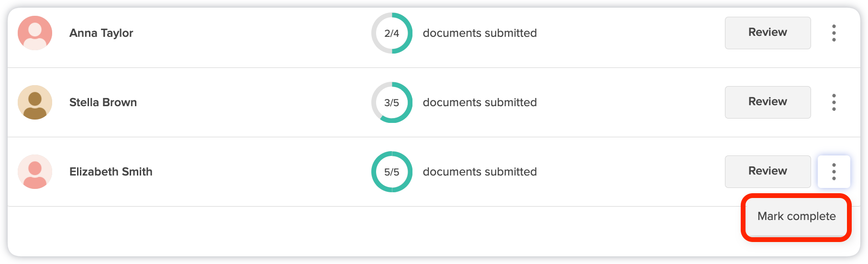Click the 3/5 progress ring
This screenshot has width=868, height=264.
(x=392, y=102)
